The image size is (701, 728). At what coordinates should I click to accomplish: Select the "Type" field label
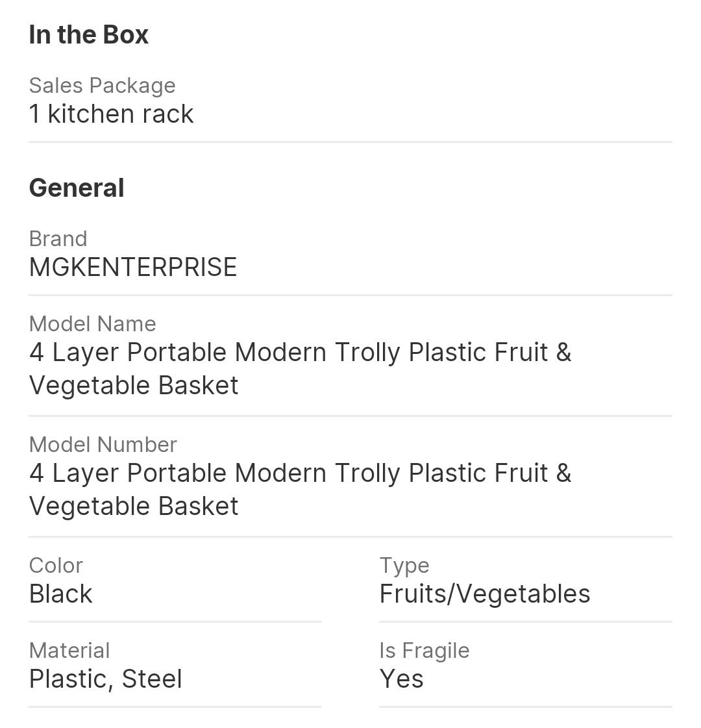point(404,565)
